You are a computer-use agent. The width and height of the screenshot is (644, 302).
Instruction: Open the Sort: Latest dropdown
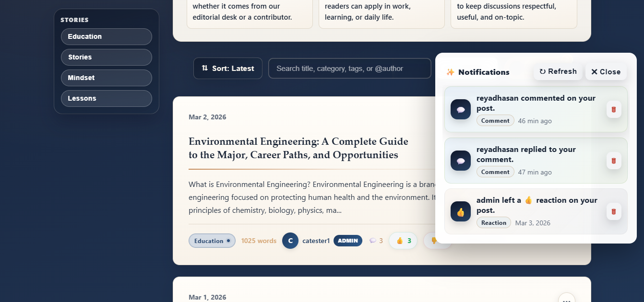pyautogui.click(x=228, y=69)
